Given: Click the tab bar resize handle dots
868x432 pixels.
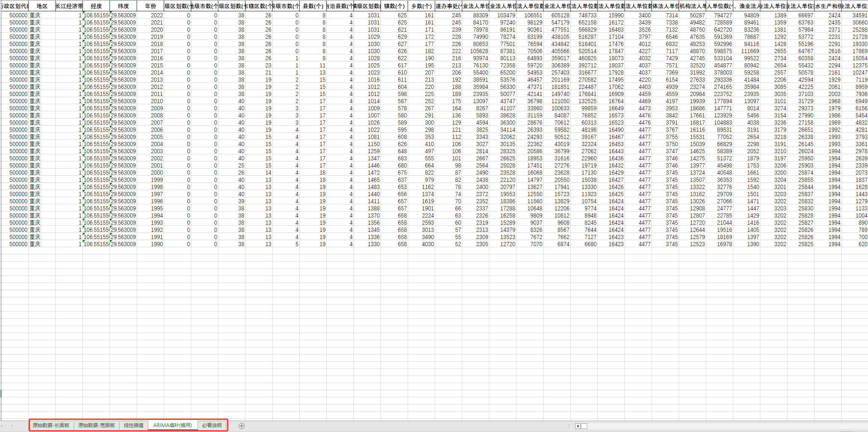Looking at the screenshot, I should tap(569, 426).
